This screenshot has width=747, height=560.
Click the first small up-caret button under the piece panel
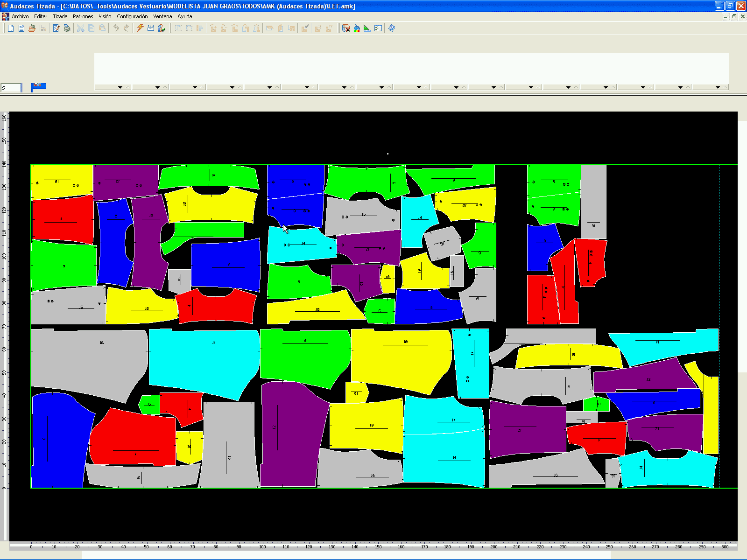point(128,87)
